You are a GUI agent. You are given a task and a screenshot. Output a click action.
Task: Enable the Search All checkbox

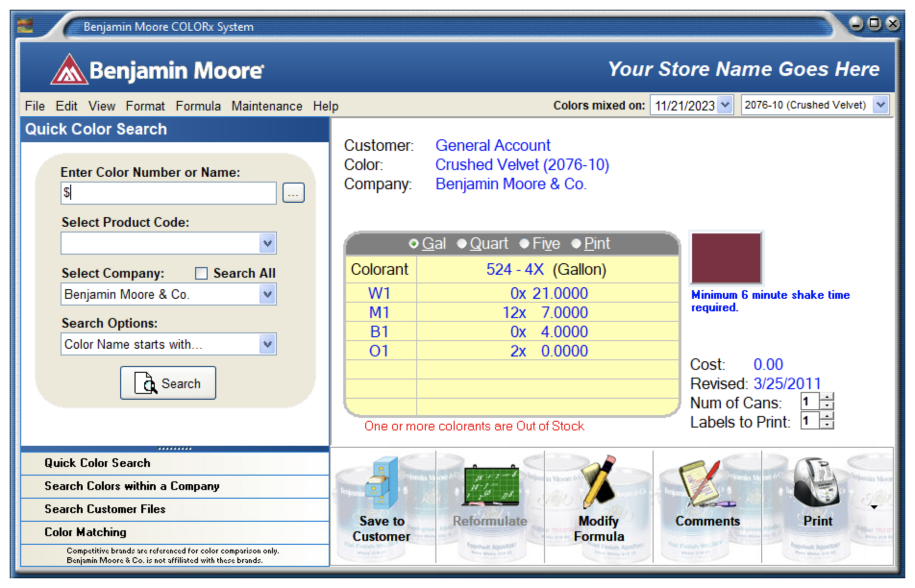coord(201,273)
